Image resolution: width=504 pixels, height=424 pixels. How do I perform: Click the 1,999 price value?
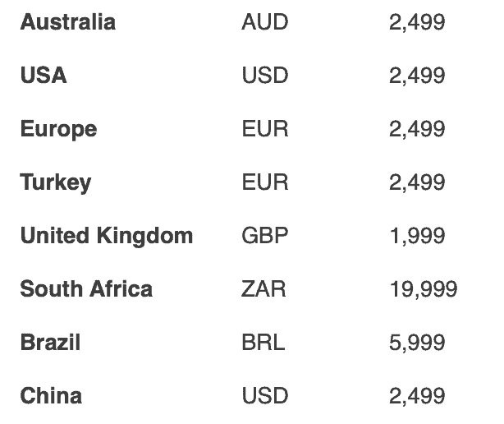pos(417,236)
